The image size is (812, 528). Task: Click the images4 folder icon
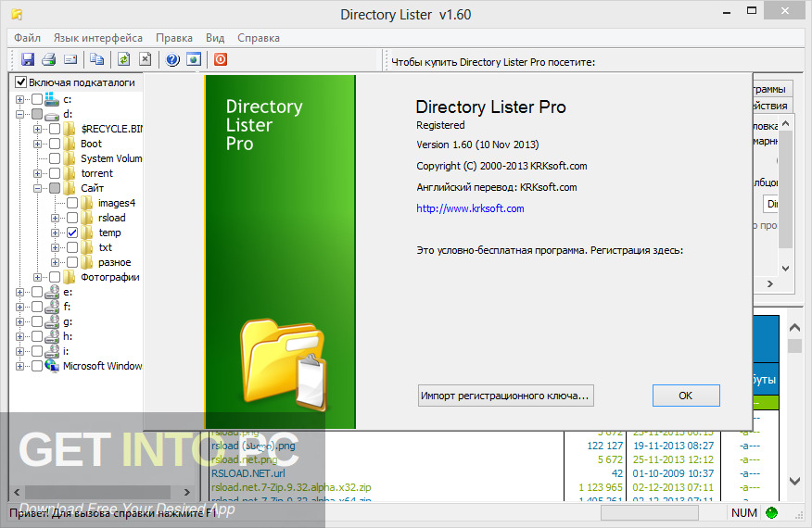(x=86, y=203)
